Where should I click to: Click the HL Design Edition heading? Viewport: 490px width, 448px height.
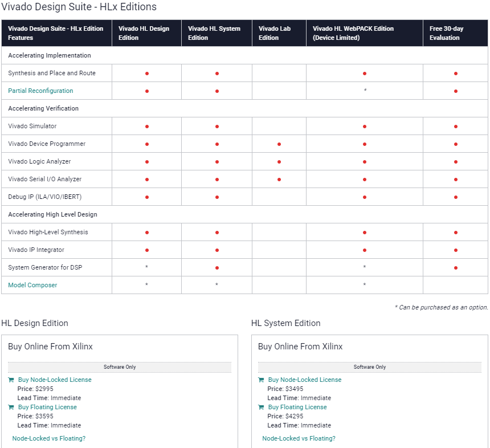point(35,323)
